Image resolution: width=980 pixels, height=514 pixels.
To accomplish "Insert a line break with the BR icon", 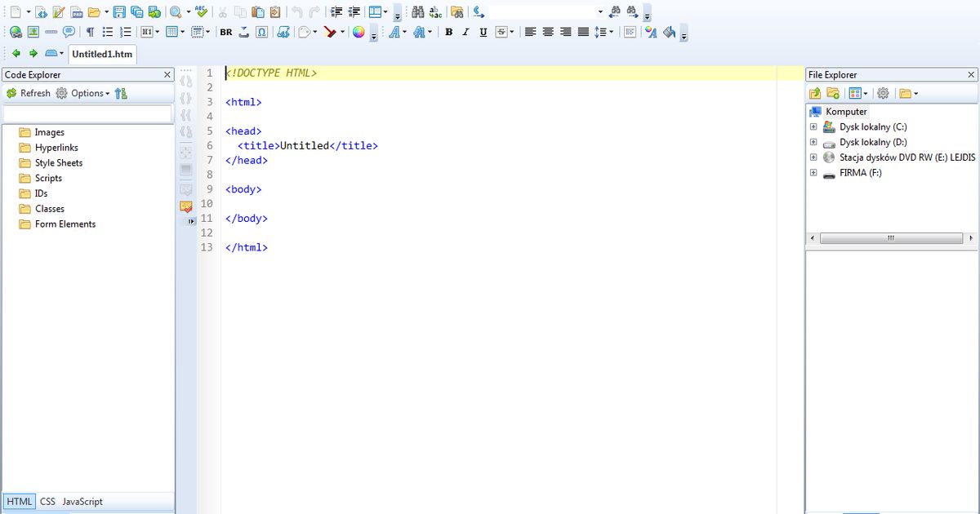I will click(x=225, y=32).
